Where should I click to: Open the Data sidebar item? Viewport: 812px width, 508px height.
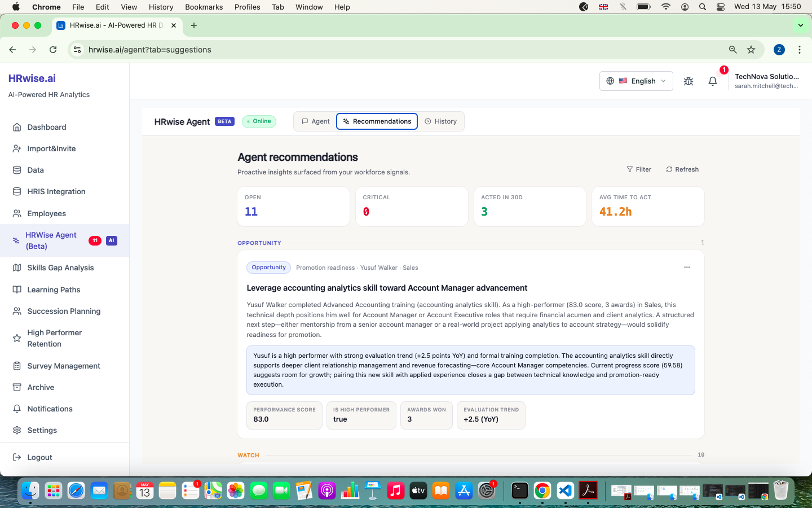click(x=64, y=170)
